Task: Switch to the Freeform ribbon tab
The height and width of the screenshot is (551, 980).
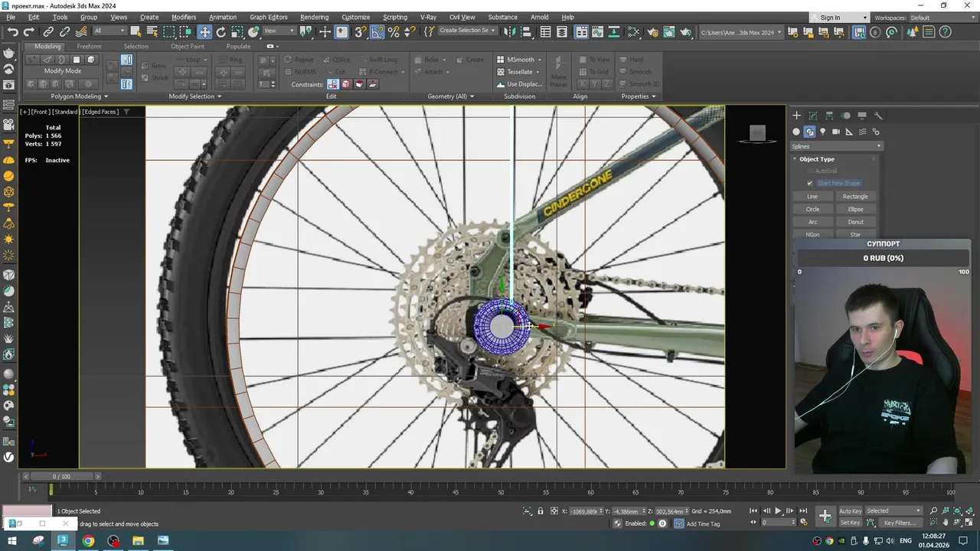Action: (x=89, y=47)
